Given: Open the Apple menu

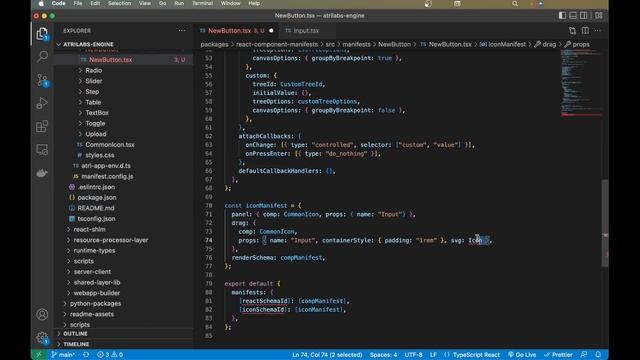Looking at the screenshot, I should click(41, 3).
